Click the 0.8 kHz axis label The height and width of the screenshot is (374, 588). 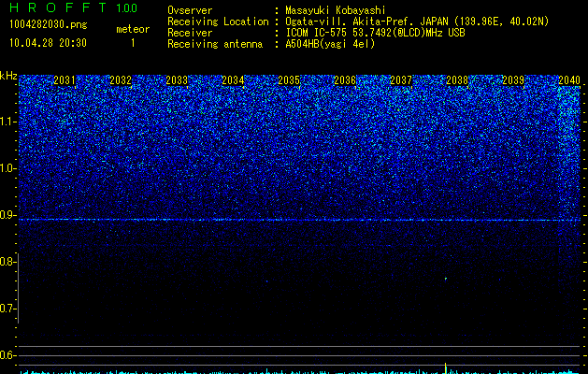tap(8, 262)
